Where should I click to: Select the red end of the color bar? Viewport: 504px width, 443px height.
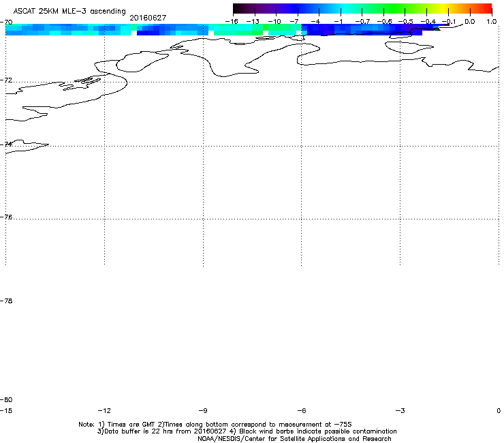[x=486, y=8]
